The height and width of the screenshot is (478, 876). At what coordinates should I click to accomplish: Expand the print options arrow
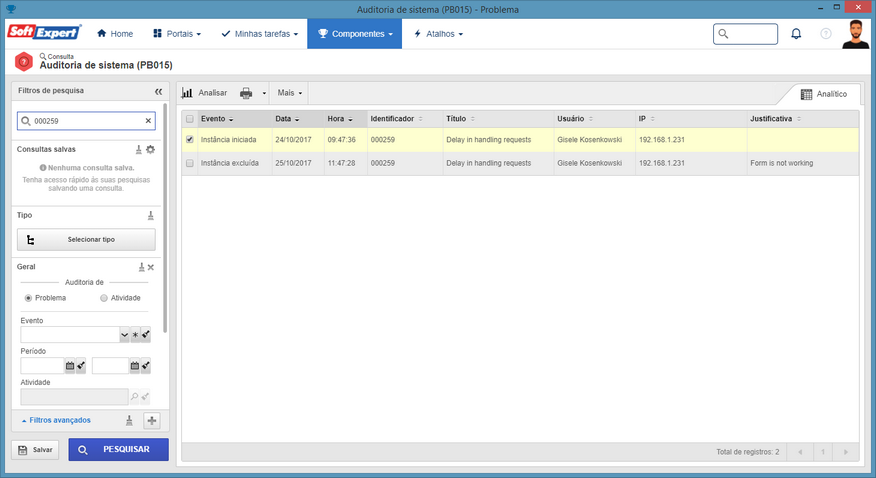264,93
